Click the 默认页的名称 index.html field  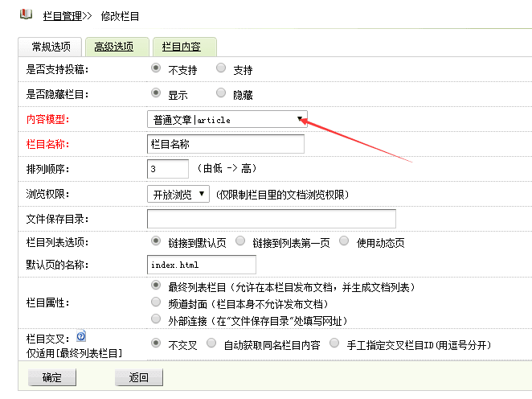[x=201, y=264]
